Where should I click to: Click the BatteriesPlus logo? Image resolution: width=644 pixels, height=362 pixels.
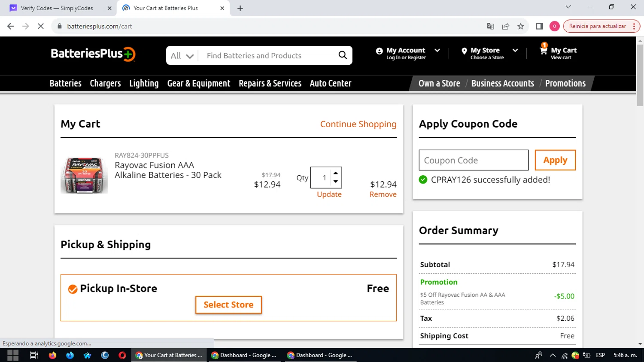pyautogui.click(x=93, y=54)
